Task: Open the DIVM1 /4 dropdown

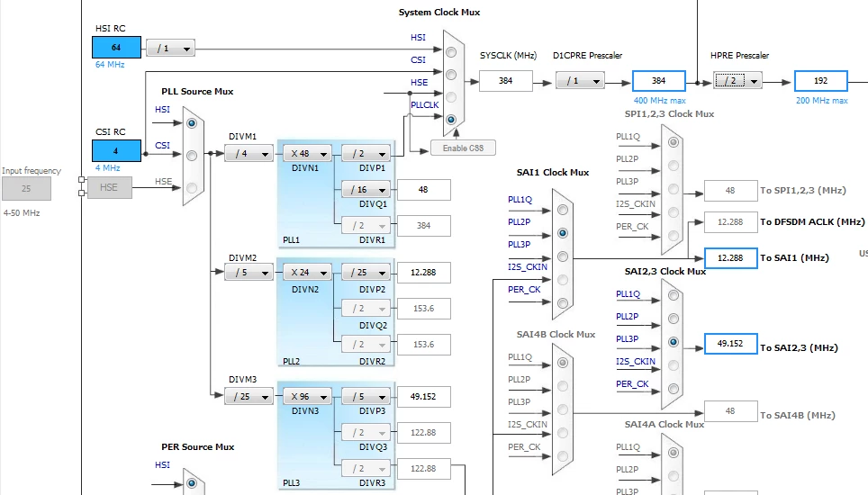Action: tap(249, 154)
